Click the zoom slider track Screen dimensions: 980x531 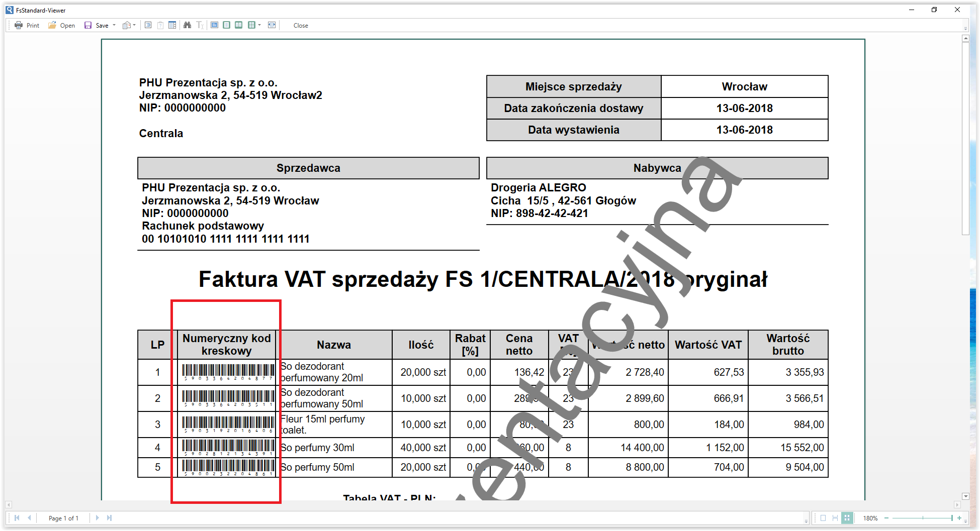pos(922,518)
